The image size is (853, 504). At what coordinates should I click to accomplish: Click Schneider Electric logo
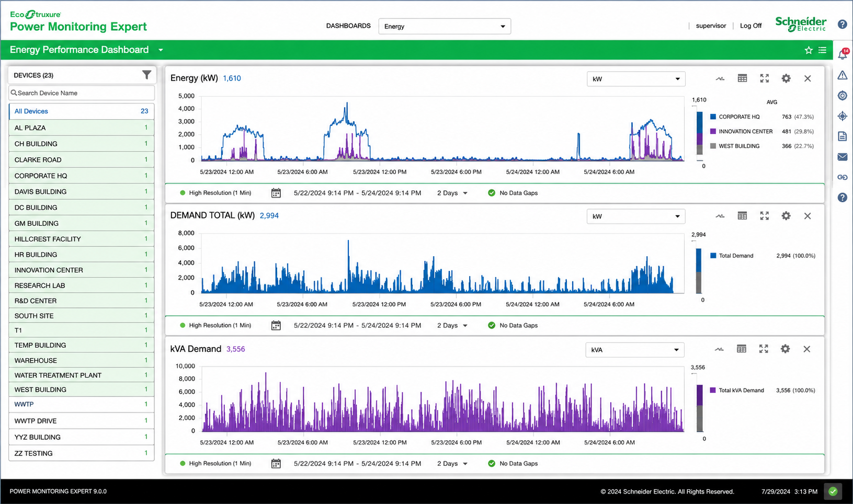pos(801,24)
